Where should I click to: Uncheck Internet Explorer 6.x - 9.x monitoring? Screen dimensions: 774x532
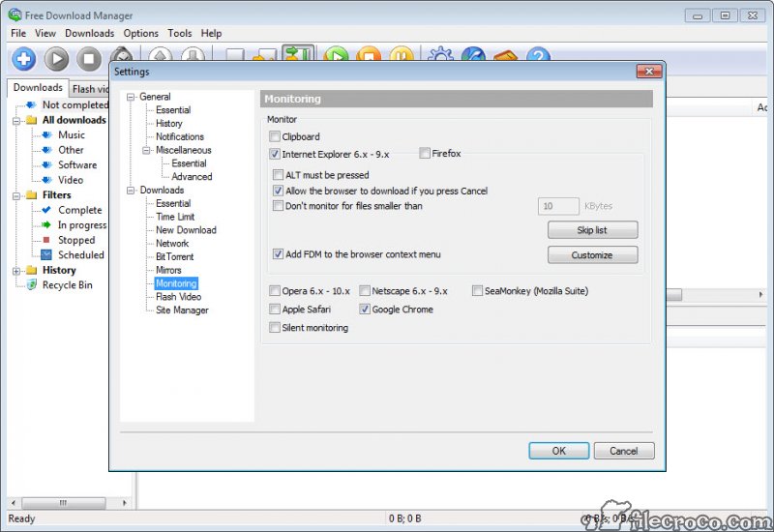(275, 154)
